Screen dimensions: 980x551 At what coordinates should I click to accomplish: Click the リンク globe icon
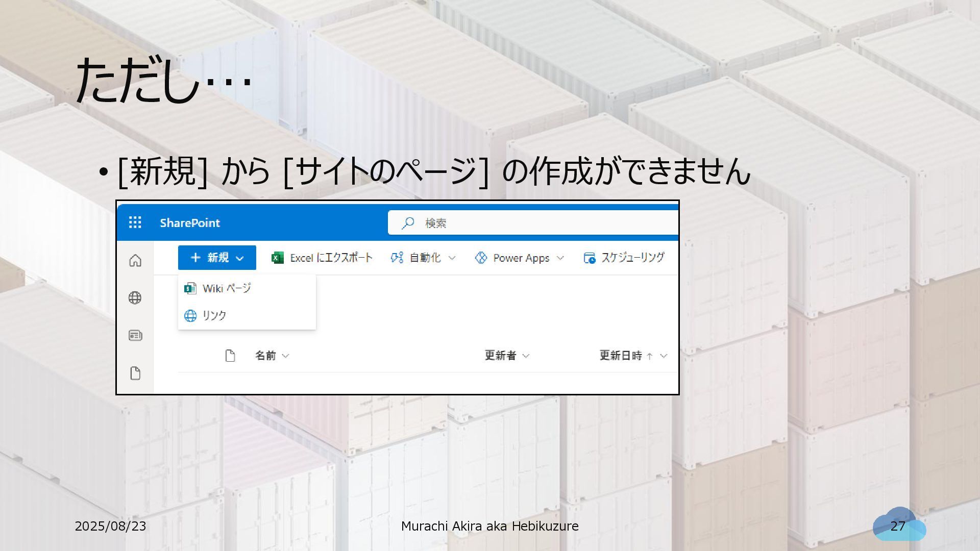point(190,316)
